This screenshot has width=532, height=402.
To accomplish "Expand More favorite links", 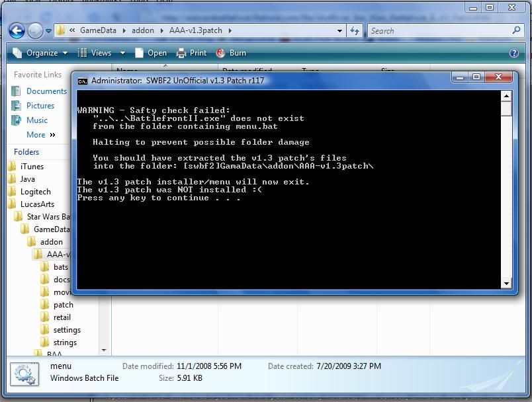I will click(x=41, y=135).
